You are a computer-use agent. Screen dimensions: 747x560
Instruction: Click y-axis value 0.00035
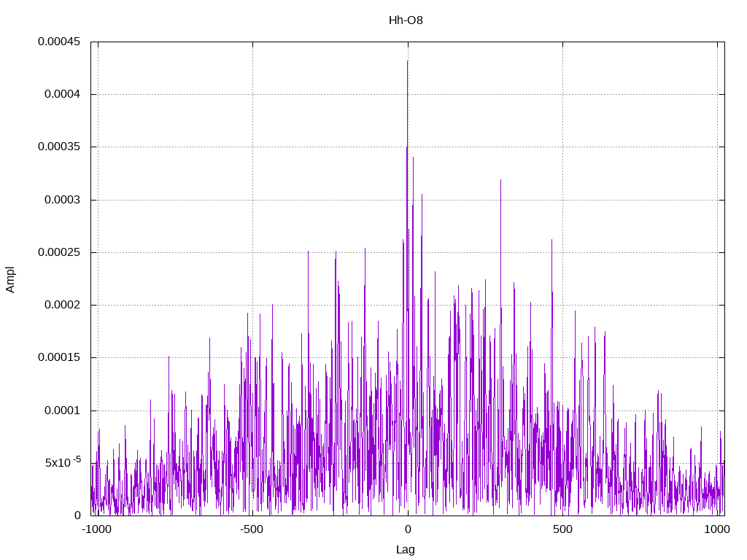[59, 147]
